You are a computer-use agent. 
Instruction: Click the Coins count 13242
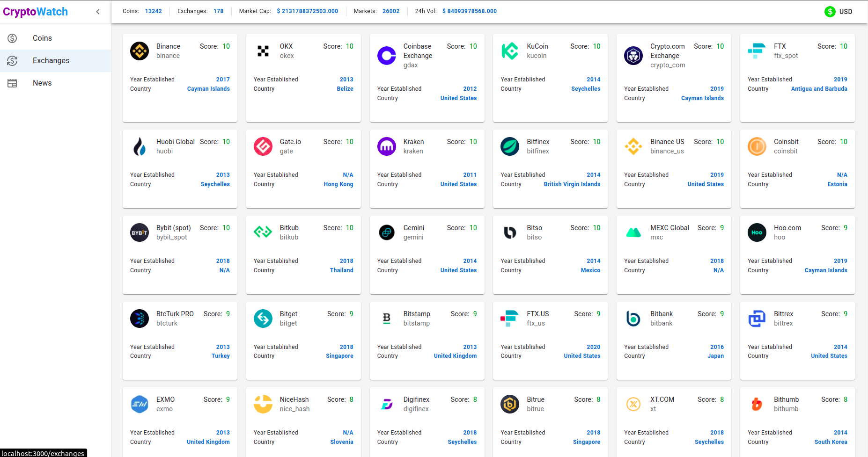(153, 11)
